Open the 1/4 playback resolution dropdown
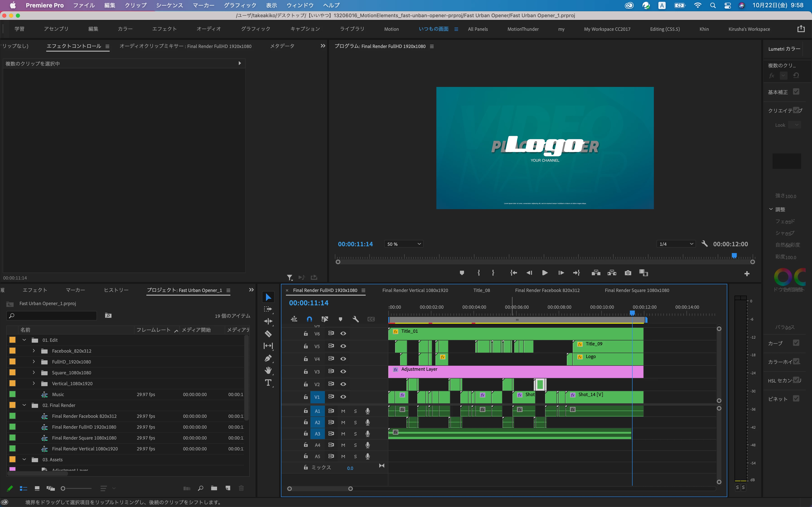 click(x=676, y=244)
